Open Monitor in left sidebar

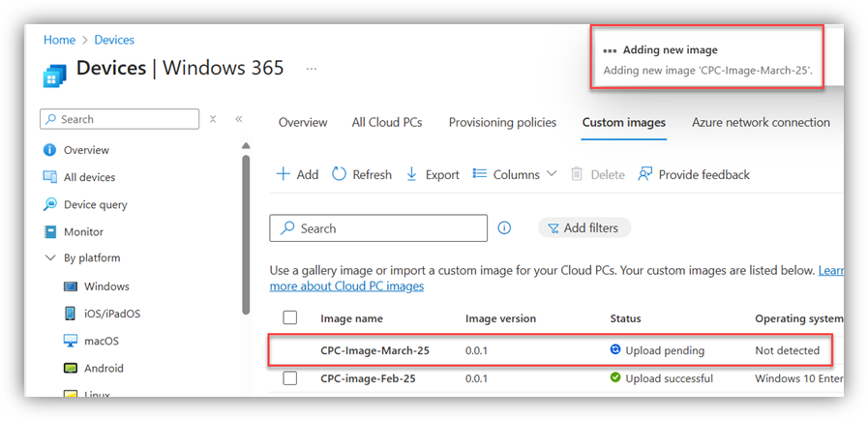pyautogui.click(x=83, y=232)
